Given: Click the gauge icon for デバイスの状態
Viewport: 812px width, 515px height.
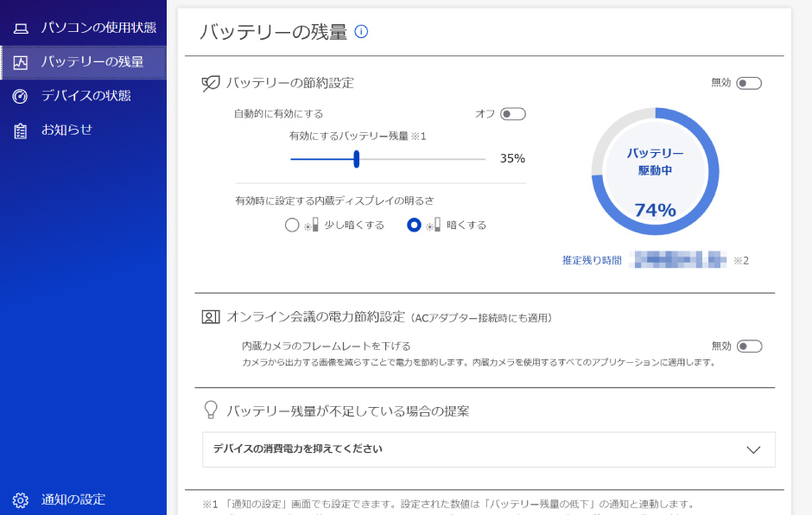Looking at the screenshot, I should click(21, 96).
